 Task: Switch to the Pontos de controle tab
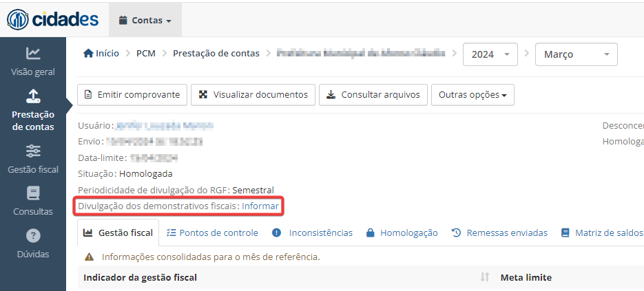pos(212,233)
